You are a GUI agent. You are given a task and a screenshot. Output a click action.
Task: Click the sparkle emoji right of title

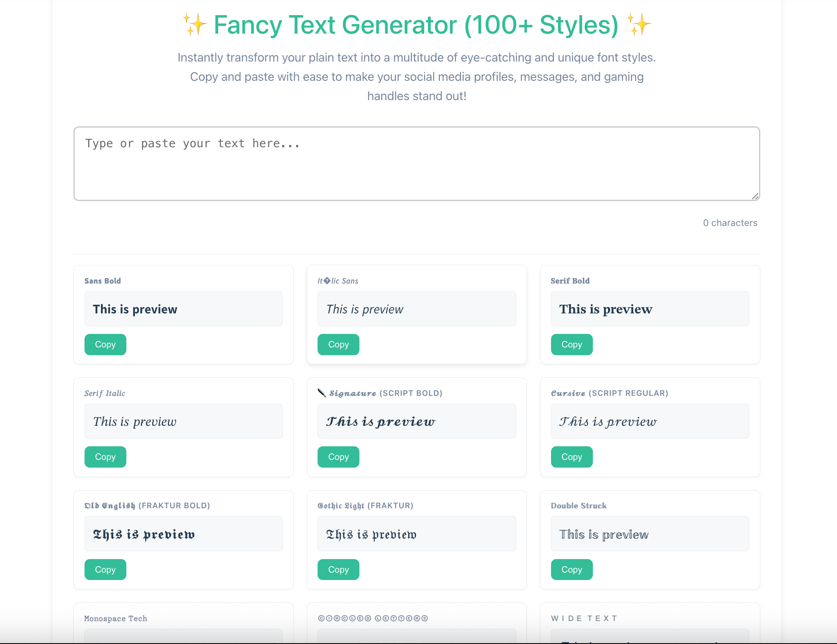click(x=638, y=25)
